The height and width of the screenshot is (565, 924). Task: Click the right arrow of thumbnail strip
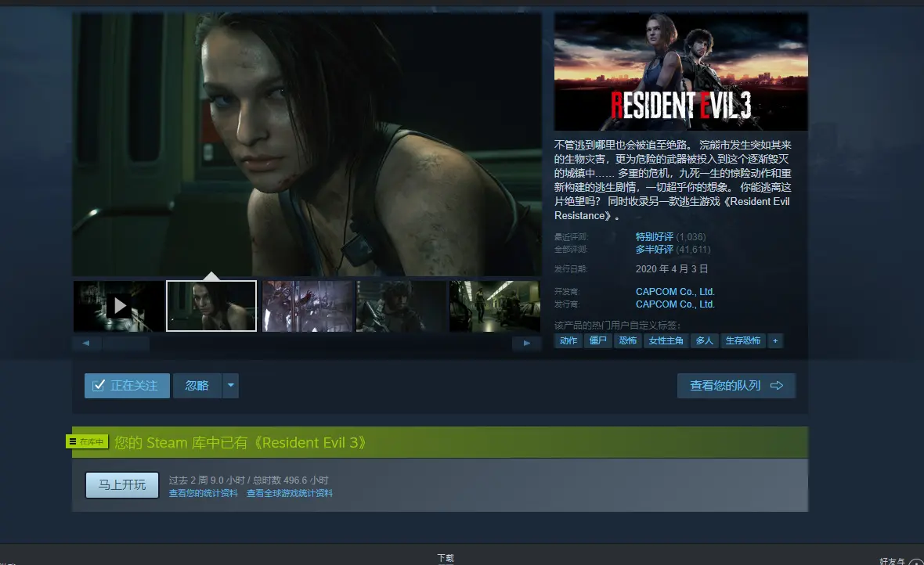(527, 343)
